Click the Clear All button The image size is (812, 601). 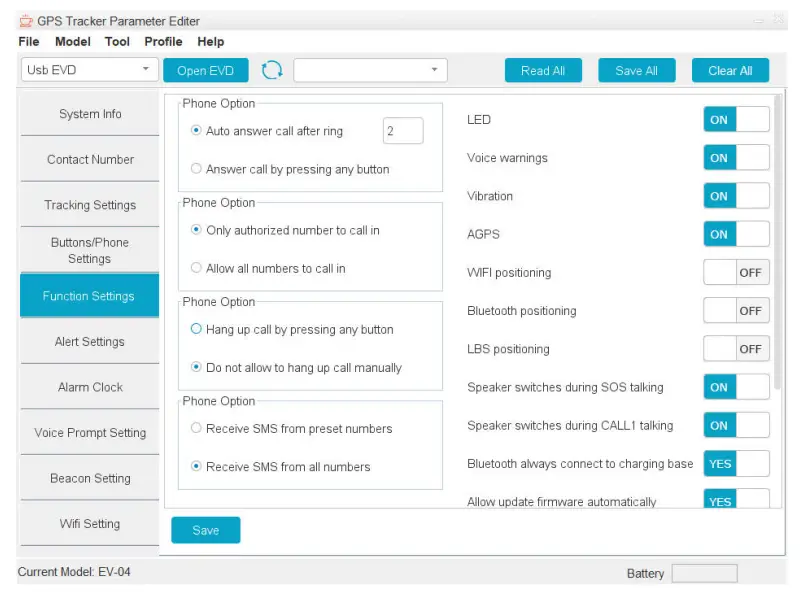pos(730,70)
